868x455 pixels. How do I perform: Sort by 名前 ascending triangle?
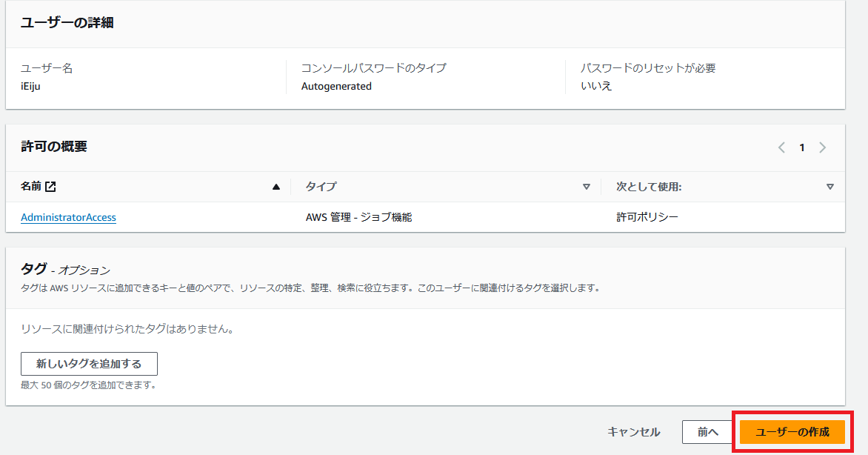click(x=276, y=187)
